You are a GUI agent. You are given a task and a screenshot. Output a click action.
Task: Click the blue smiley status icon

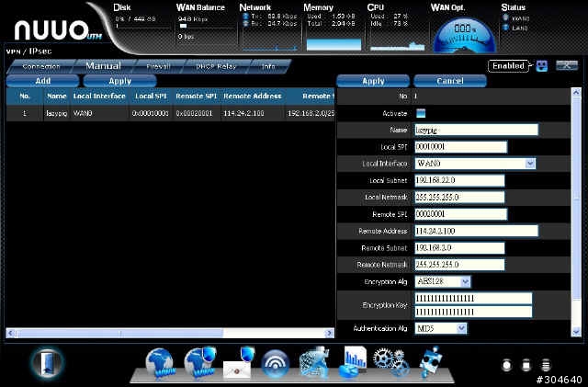(x=541, y=66)
